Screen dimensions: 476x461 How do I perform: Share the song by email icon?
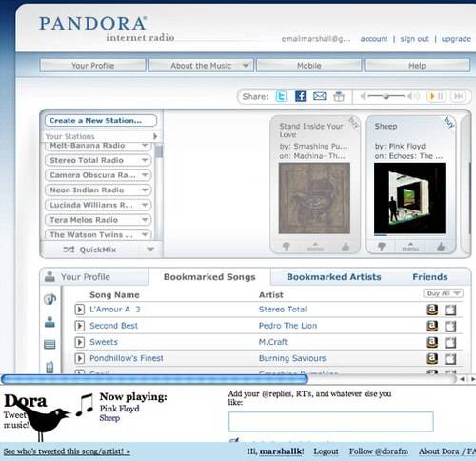tap(319, 96)
